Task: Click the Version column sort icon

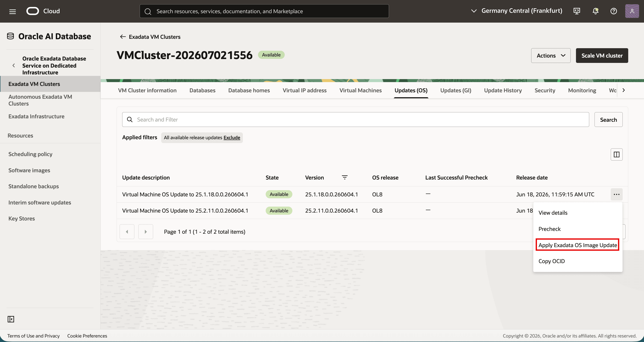Action: pyautogui.click(x=345, y=177)
